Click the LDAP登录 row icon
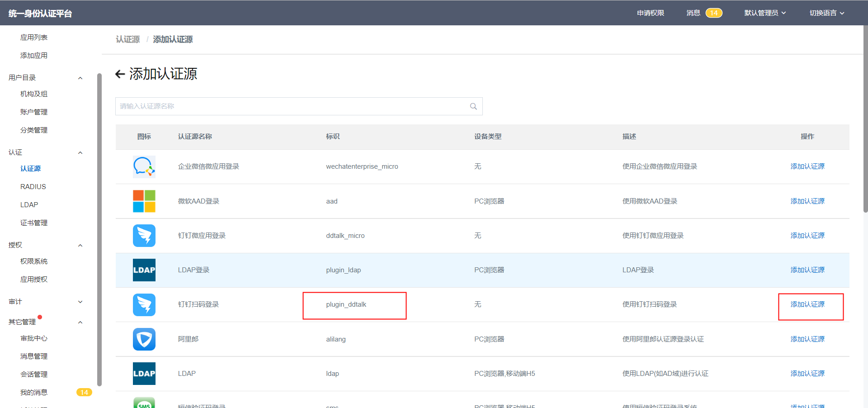868x408 pixels. click(144, 270)
